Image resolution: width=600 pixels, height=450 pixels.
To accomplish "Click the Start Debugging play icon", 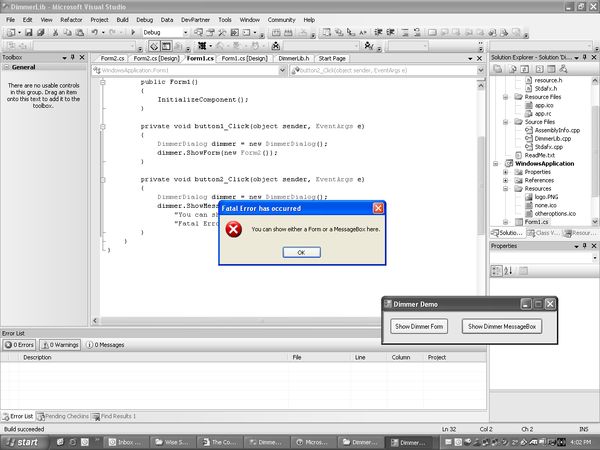I will pos(133,33).
